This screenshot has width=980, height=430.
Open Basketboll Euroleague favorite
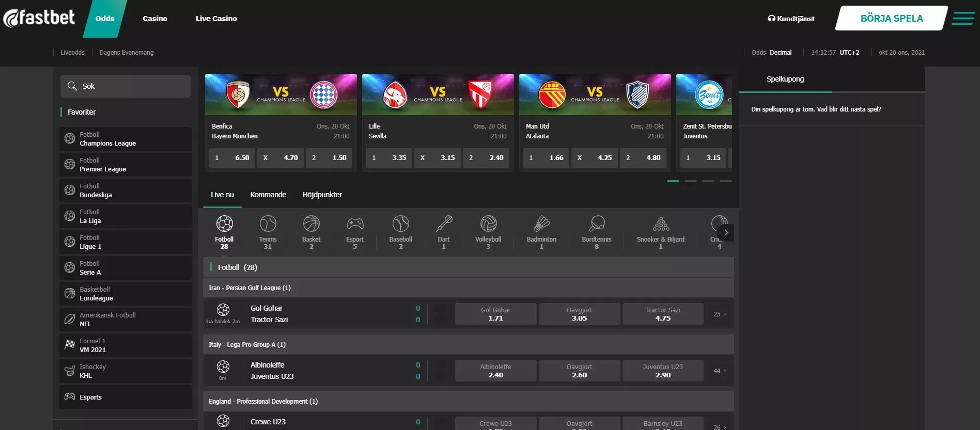pos(126,294)
